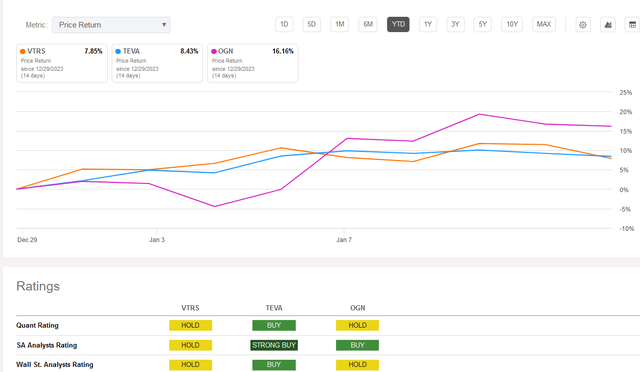The height and width of the screenshot is (372, 640).
Task: Open the chart settings gear icon
Action: coord(582,25)
